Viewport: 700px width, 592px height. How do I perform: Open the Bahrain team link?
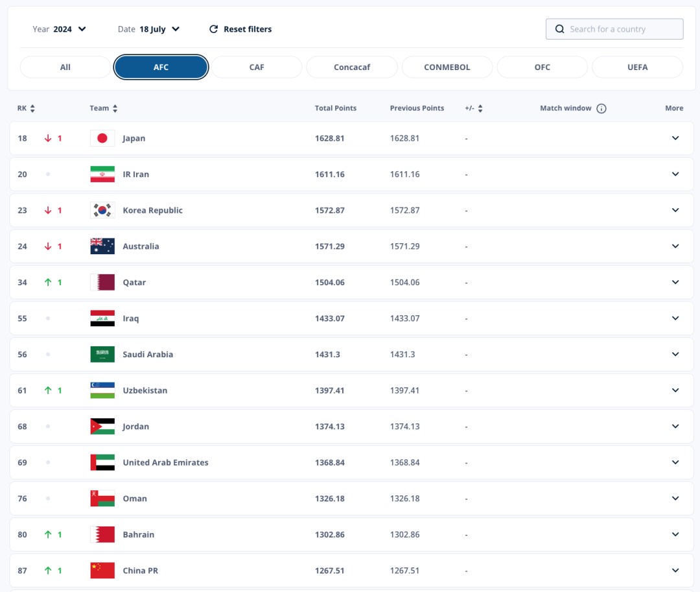coord(139,534)
